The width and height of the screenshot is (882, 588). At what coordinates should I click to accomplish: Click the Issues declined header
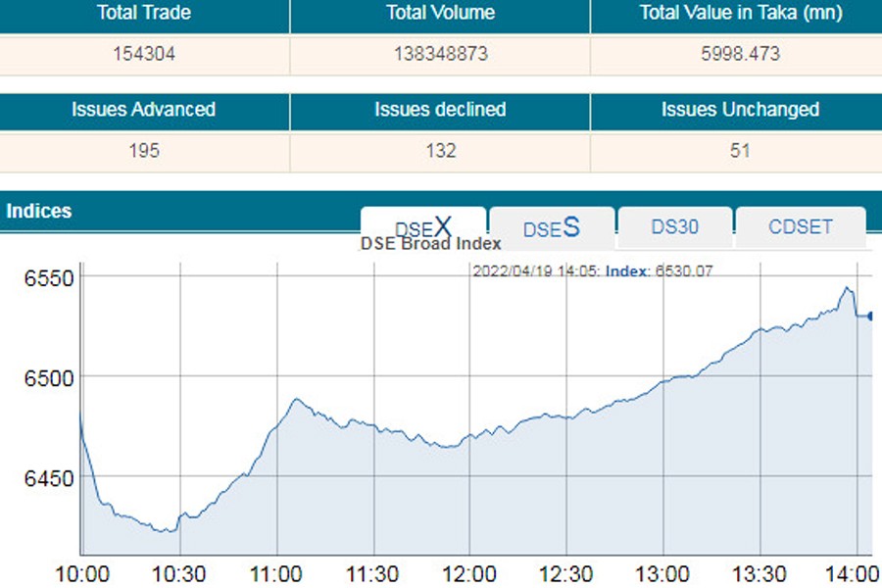click(x=439, y=110)
